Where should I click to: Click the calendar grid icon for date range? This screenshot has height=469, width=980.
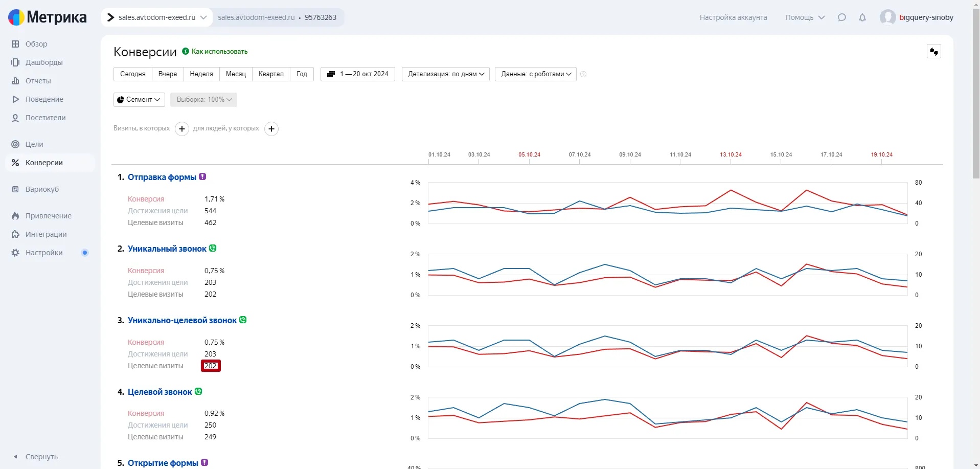tap(331, 74)
